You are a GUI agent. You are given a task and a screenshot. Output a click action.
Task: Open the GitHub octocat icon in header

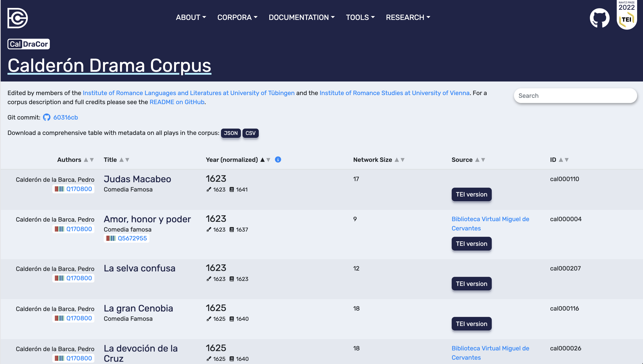599,18
